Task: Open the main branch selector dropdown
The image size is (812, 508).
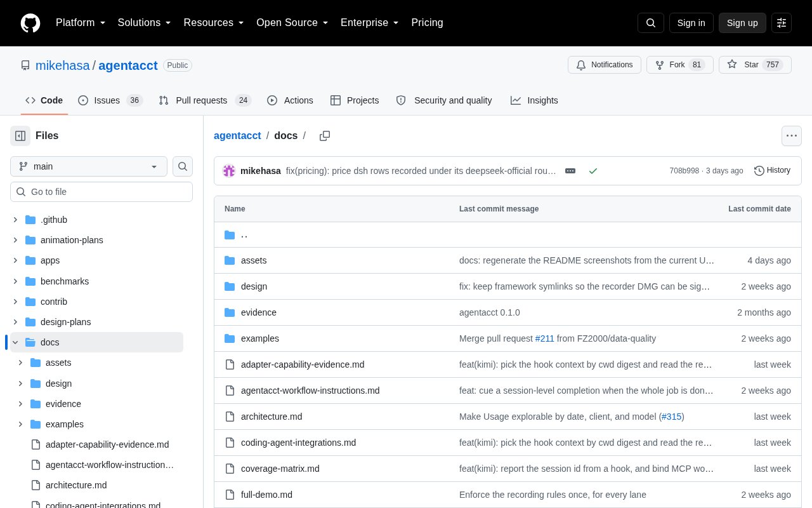Action: tap(89, 166)
